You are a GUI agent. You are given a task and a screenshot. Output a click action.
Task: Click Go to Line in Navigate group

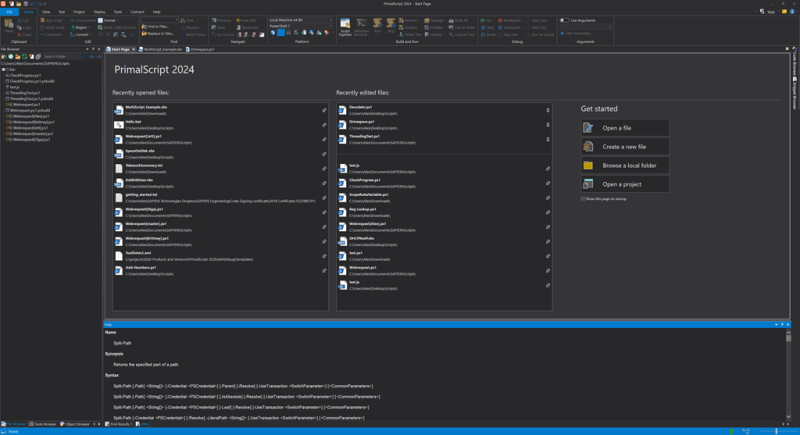coord(222,35)
